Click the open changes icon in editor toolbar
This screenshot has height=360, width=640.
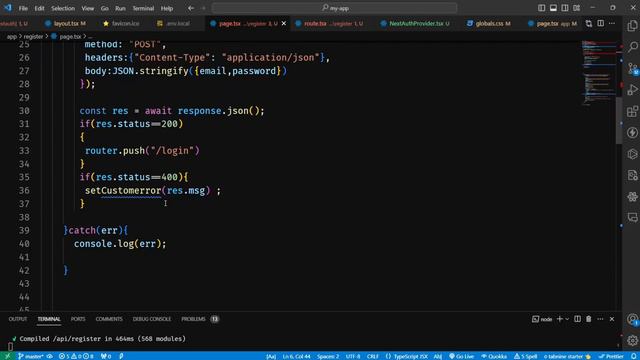click(589, 23)
